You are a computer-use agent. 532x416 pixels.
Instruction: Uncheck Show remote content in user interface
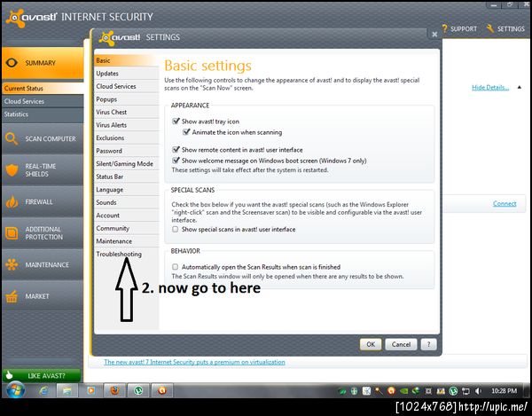(176, 150)
